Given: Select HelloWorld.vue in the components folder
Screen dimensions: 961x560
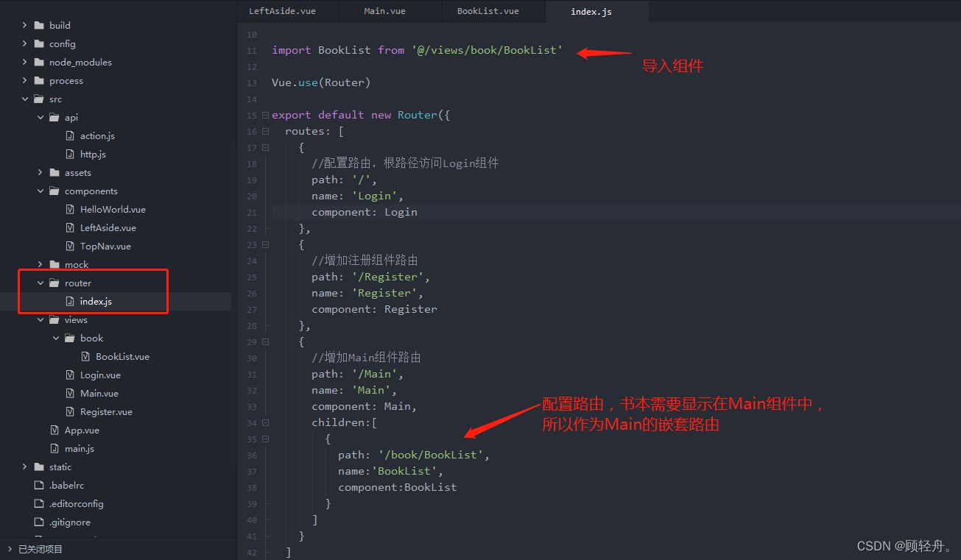Looking at the screenshot, I should 113,210.
